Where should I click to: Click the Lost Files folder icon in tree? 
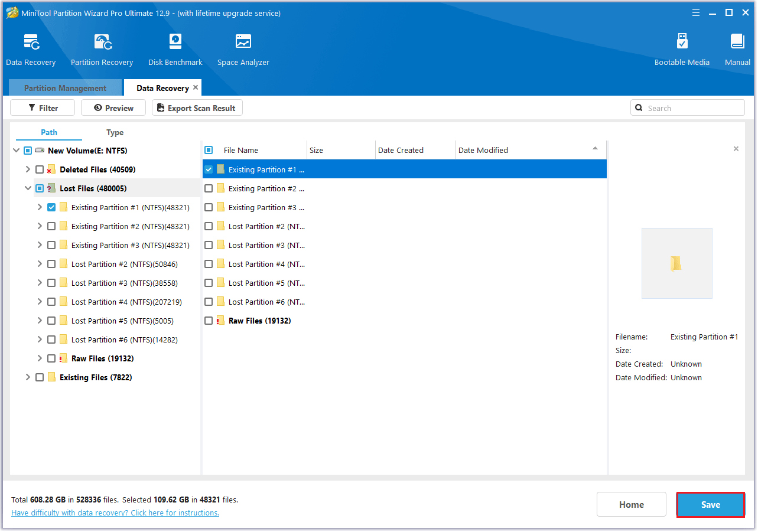[51, 188]
